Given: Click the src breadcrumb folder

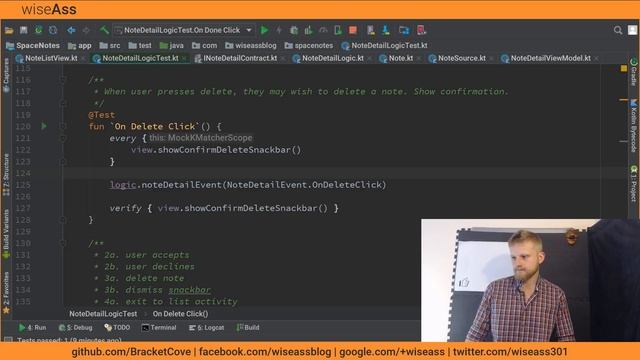Looking at the screenshot, I should [x=110, y=45].
